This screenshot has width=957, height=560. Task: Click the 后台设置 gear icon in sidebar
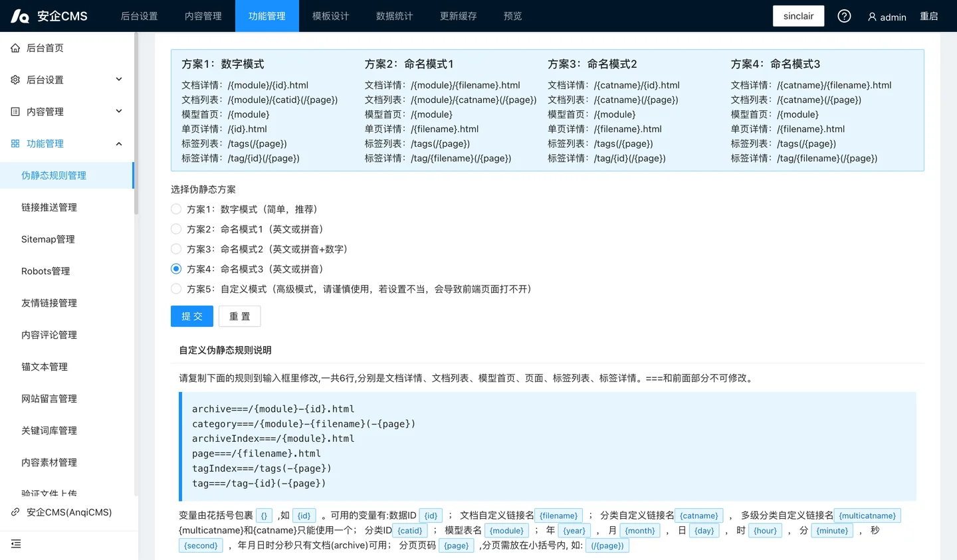click(15, 80)
